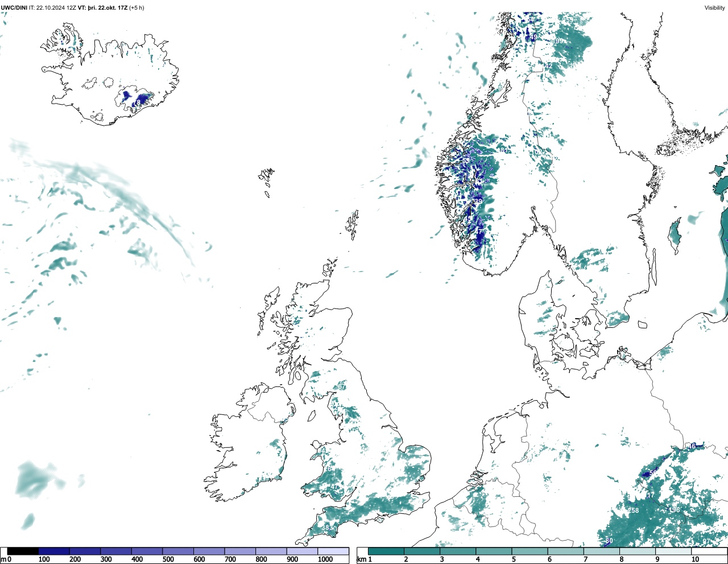This screenshot has width=728, height=564.
Task: Click the '5' label on km scale
Action: click(x=514, y=559)
